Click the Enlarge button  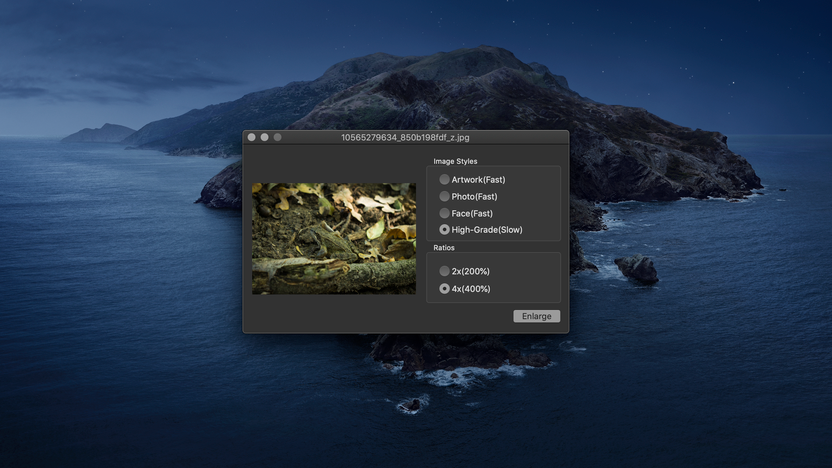click(x=536, y=316)
